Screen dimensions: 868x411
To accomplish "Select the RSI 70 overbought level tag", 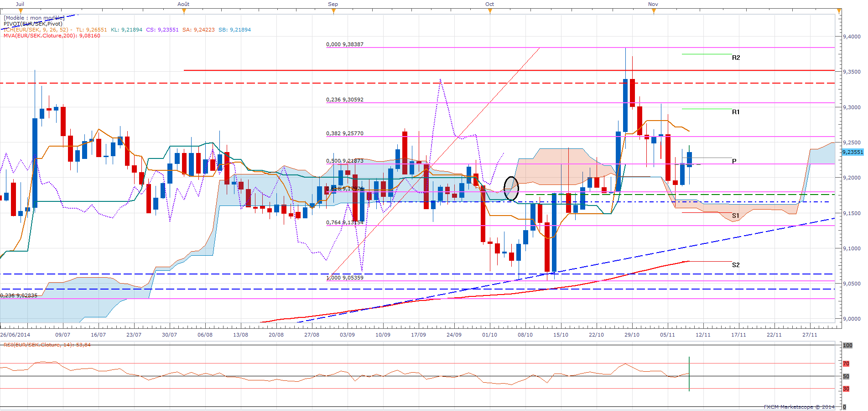I will [x=846, y=364].
